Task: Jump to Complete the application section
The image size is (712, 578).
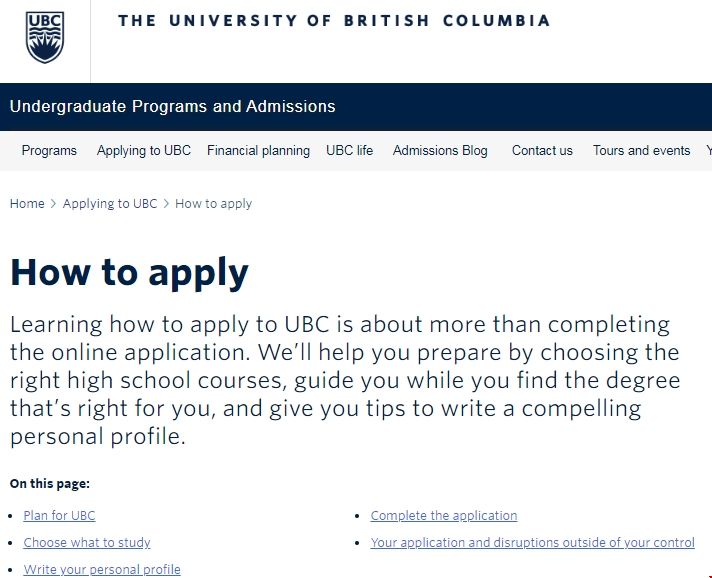Action: coord(444,516)
